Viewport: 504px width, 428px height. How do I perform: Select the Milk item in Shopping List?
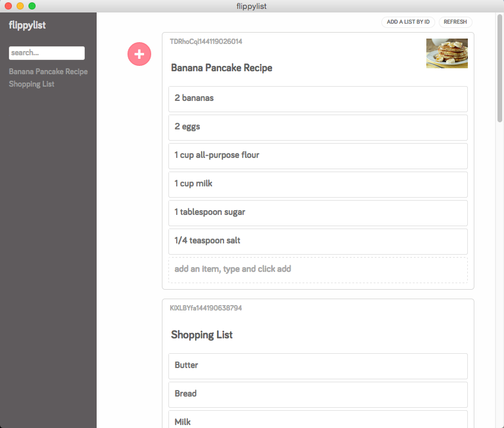click(318, 421)
